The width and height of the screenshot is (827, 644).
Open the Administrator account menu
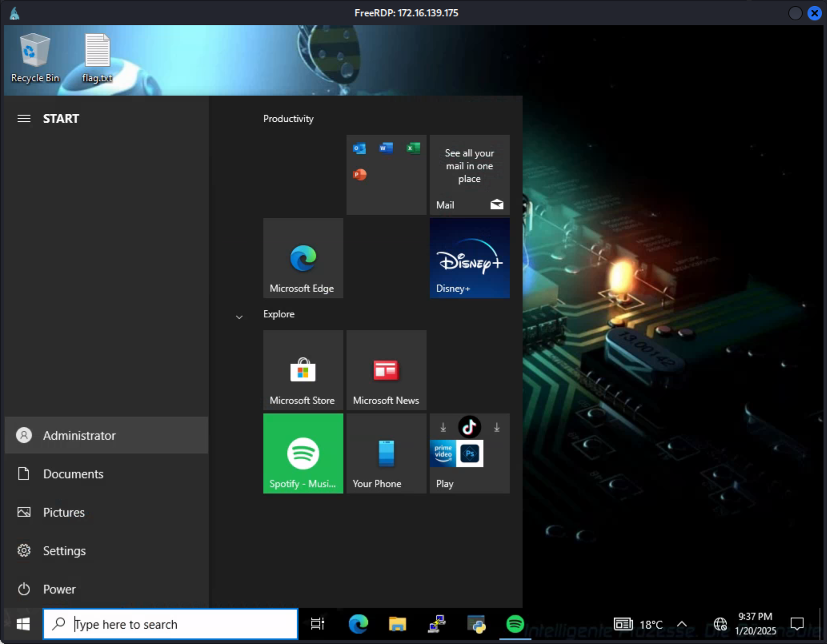tap(107, 435)
